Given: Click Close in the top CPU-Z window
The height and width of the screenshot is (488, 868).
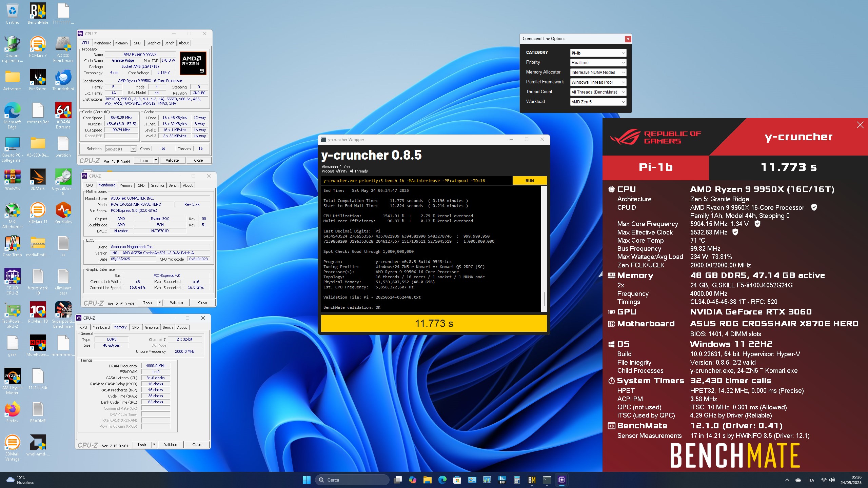Looking at the screenshot, I should pyautogui.click(x=198, y=160).
